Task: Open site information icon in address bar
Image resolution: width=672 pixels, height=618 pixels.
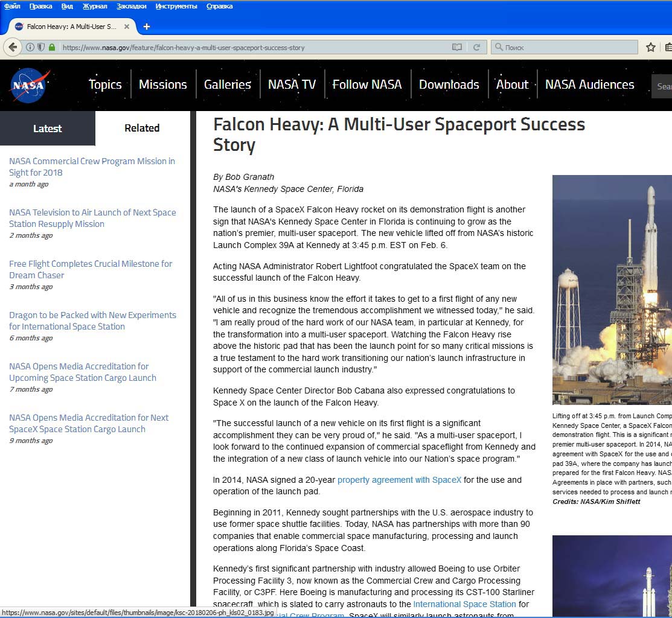Action: (x=30, y=47)
